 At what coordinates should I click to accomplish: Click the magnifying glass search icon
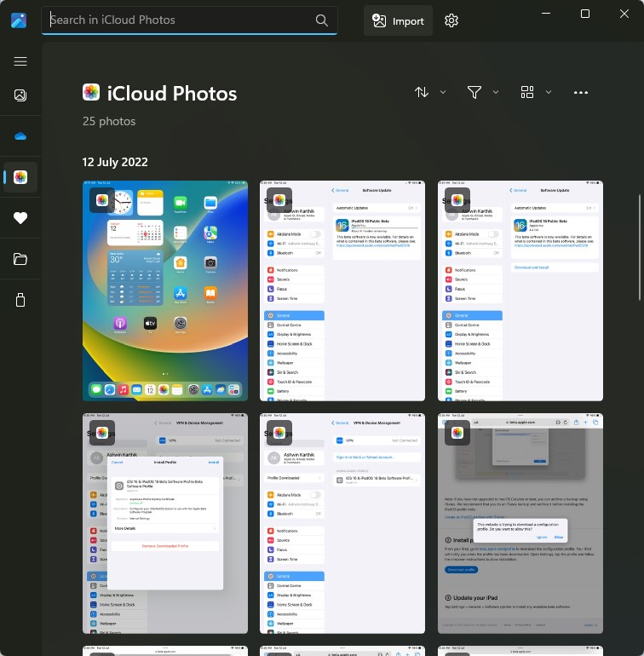point(321,20)
